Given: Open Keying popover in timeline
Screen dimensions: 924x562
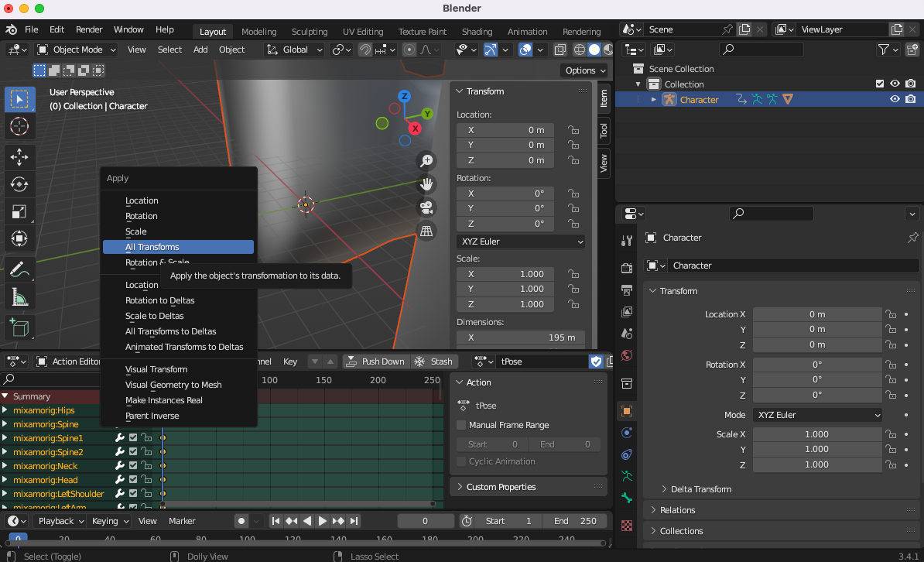Looking at the screenshot, I should coord(110,521).
